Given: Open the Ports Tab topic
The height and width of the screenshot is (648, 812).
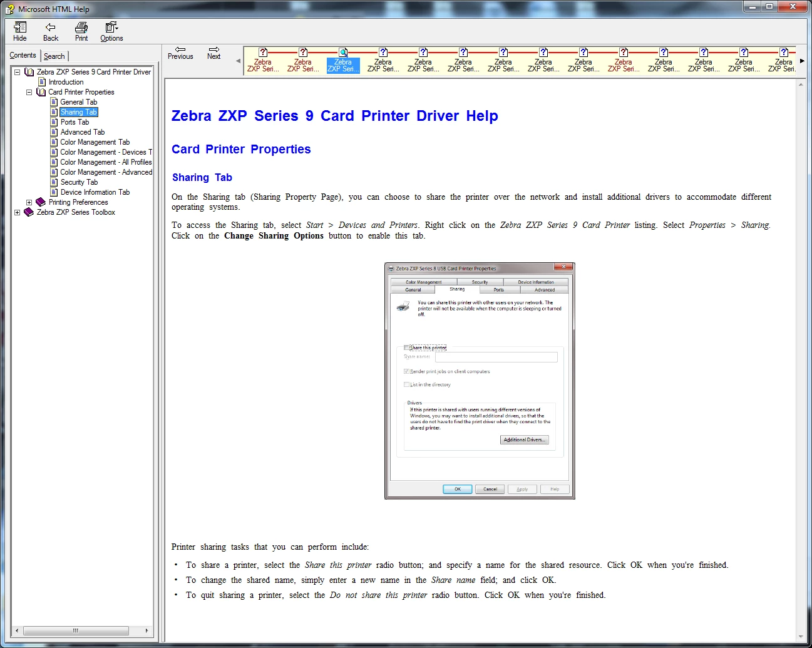Looking at the screenshot, I should pyautogui.click(x=75, y=122).
